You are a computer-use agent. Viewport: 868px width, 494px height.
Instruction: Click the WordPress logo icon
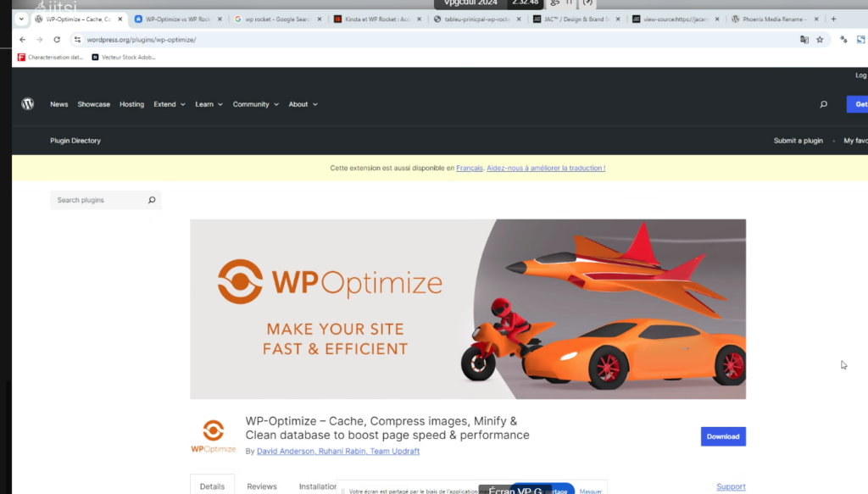28,104
